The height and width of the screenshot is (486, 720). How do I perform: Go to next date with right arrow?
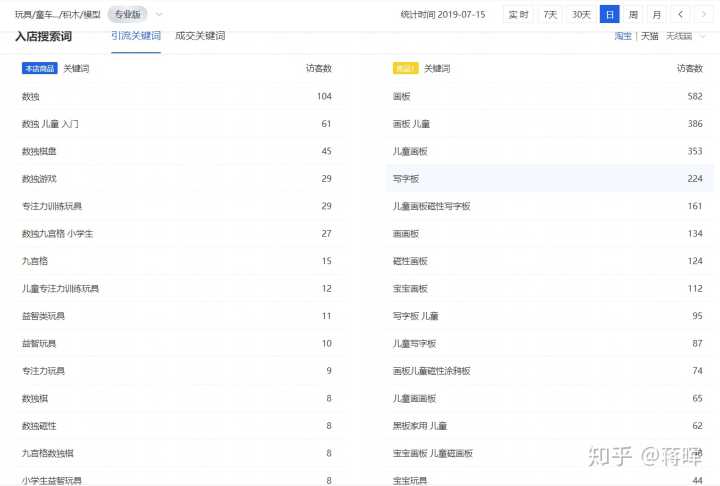click(704, 14)
